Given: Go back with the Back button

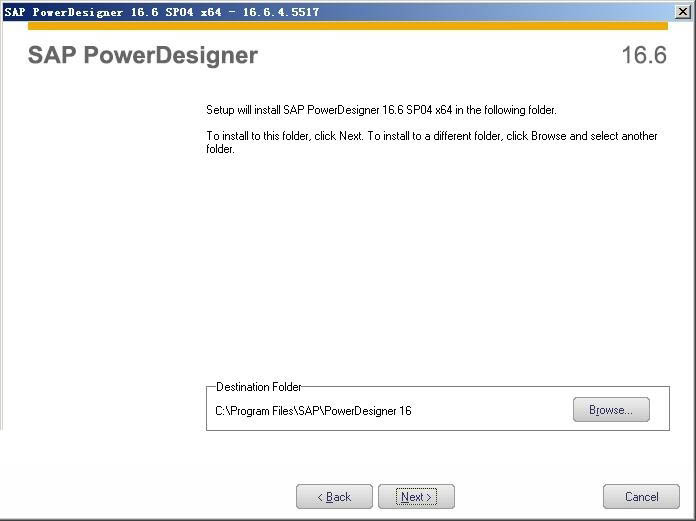Looking at the screenshot, I should point(334,496).
